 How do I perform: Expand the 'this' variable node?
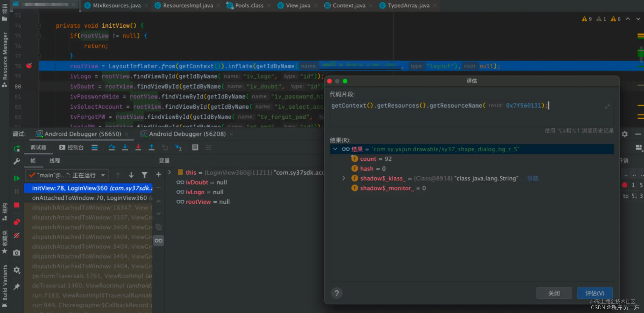click(169, 172)
